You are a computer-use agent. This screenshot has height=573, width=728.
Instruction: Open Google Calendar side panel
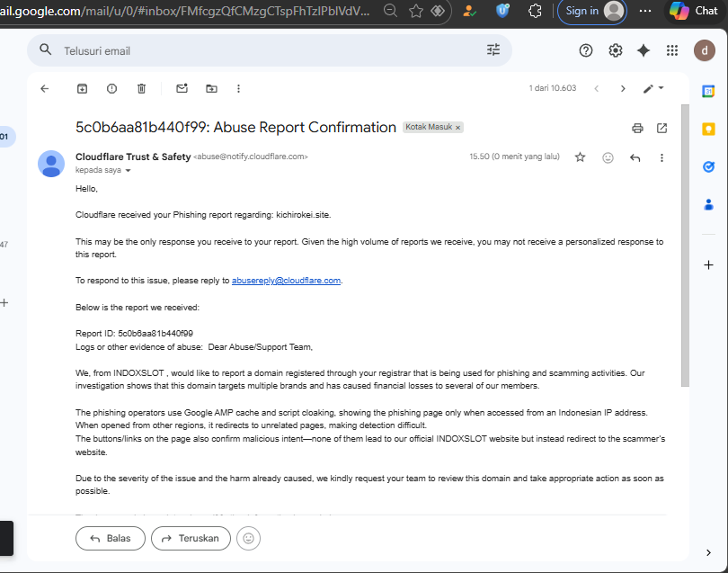708,91
